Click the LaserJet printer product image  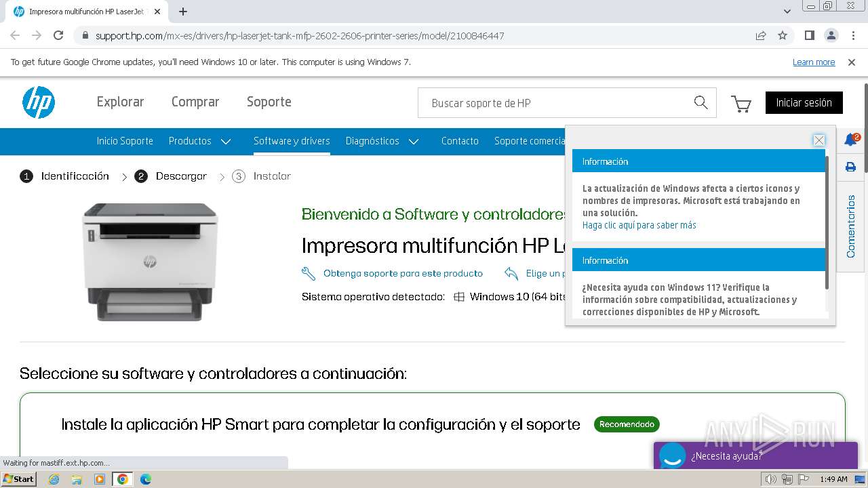pyautogui.click(x=150, y=261)
